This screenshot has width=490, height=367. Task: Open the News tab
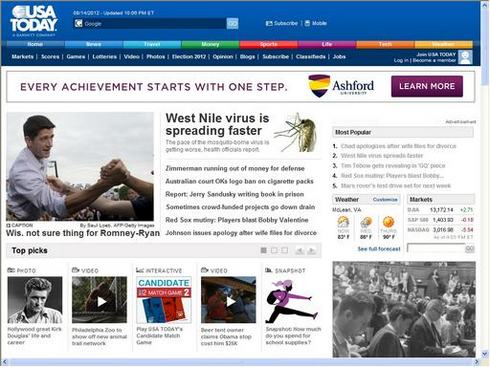point(94,44)
